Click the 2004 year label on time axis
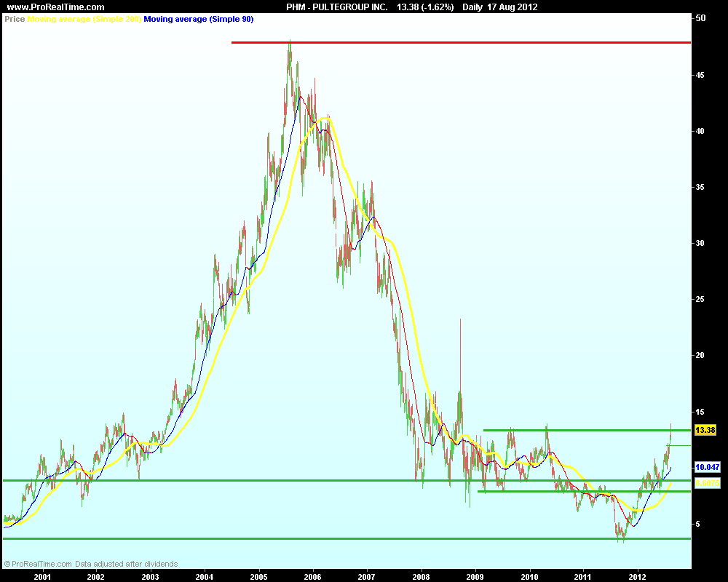 click(205, 577)
